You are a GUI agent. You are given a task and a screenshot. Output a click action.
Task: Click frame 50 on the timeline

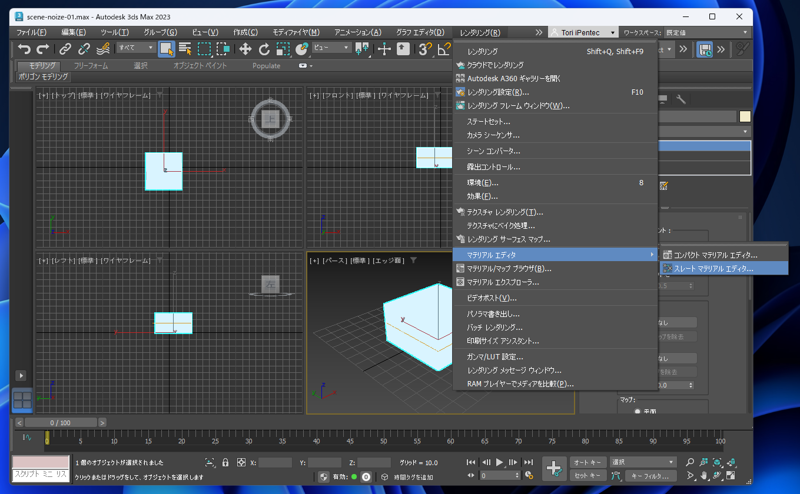[384, 441]
